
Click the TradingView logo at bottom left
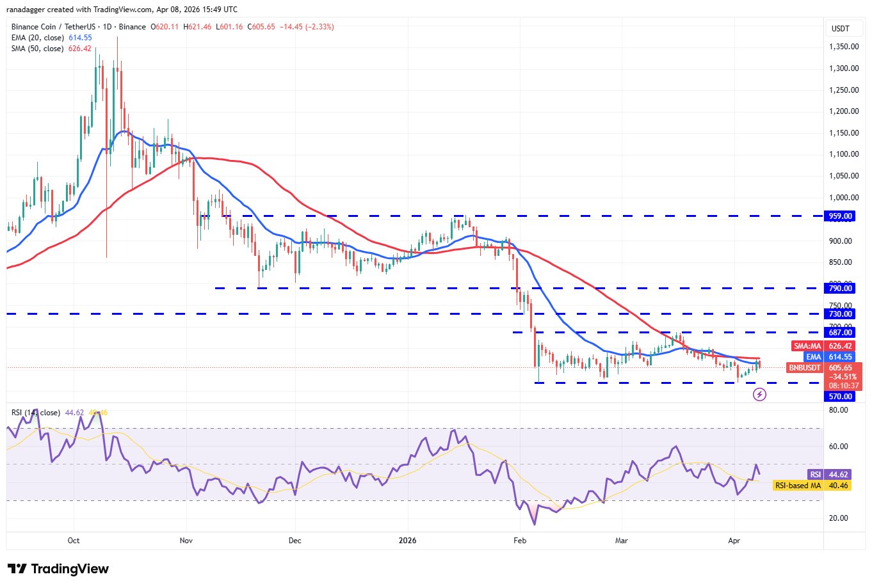click(x=58, y=569)
